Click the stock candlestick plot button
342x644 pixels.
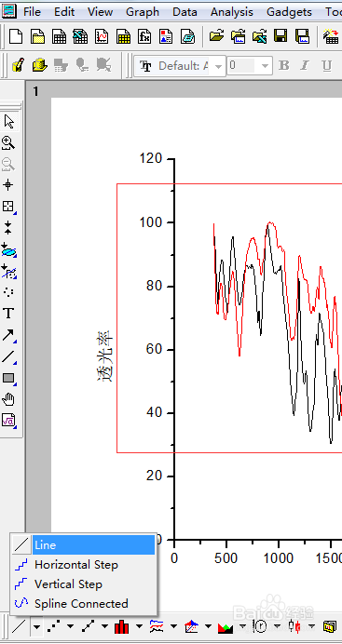point(294,626)
